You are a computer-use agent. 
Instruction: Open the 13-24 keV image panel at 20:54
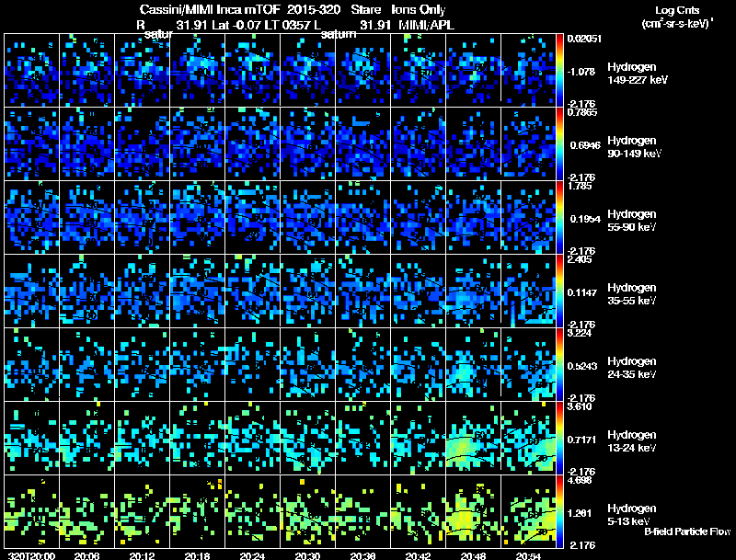tap(528, 438)
